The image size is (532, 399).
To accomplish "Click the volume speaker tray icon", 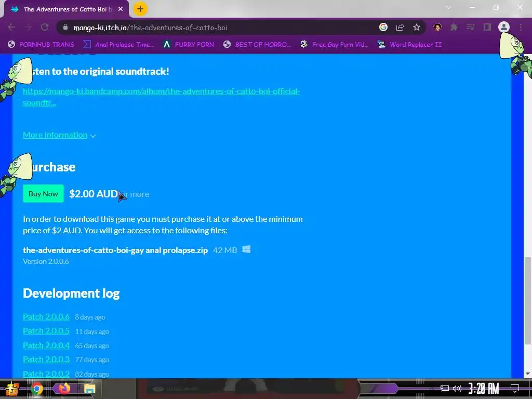I will pos(457,389).
